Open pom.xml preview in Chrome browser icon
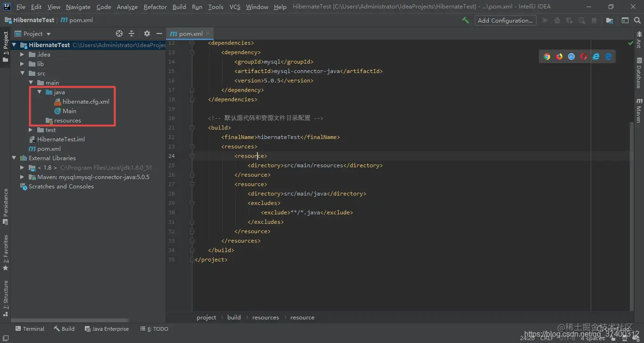 pos(547,57)
